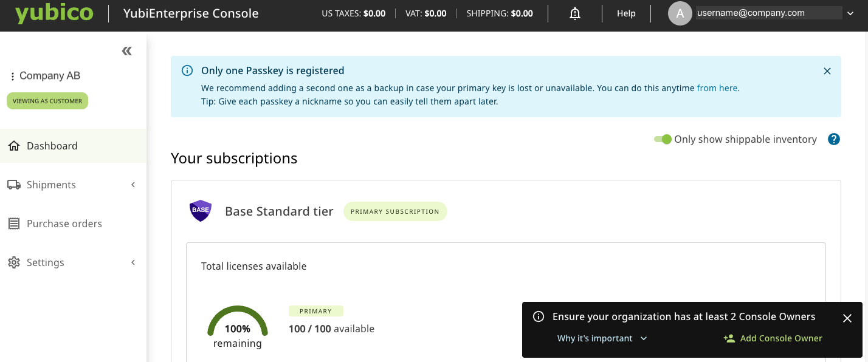Click the Base Standard tier heading
The width and height of the screenshot is (868, 362).
point(279,211)
